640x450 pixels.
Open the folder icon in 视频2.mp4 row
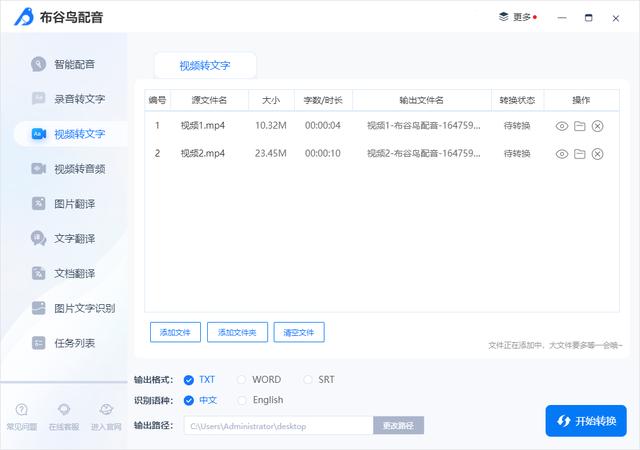pos(580,154)
